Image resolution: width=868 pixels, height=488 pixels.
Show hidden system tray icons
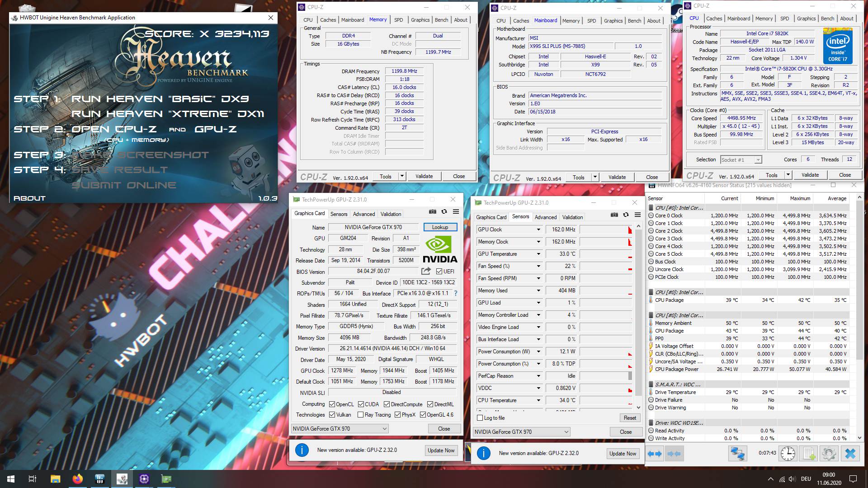coord(770,479)
